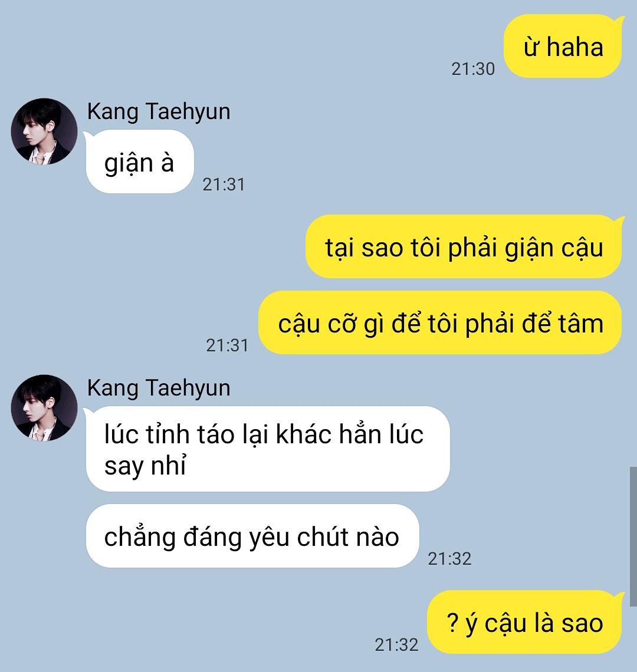Open Kang Taehyun's lower profile picture
637x672 pixels.
pos(44,408)
